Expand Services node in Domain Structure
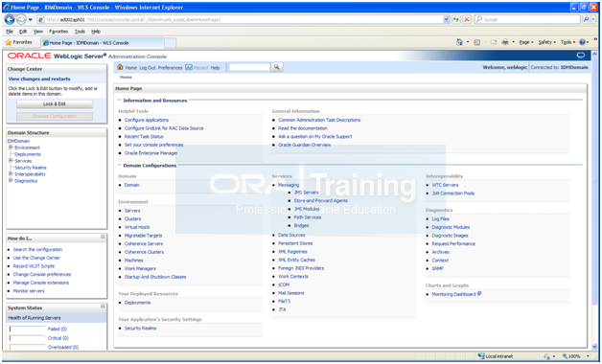Image resolution: width=602 pixels, height=364 pixels. [x=11, y=161]
